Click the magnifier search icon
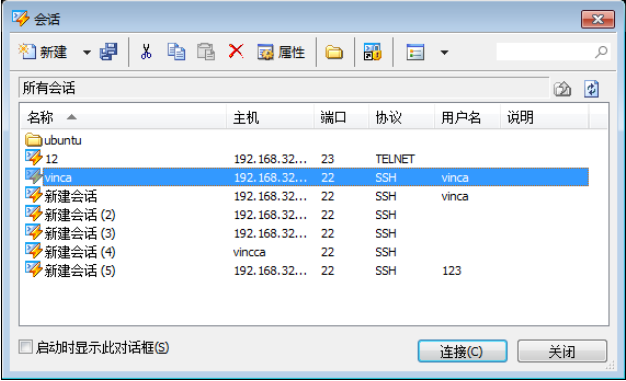This screenshot has width=626, height=381. click(601, 52)
